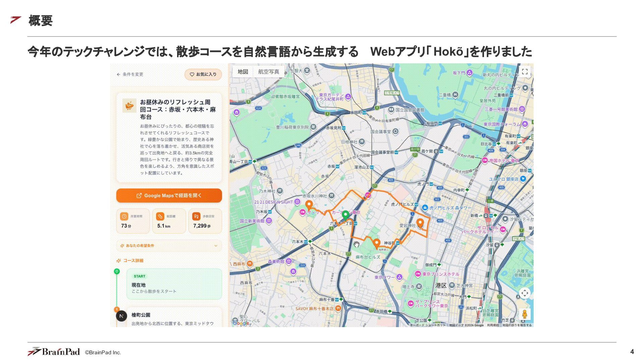
Task: Click the 赤坂氷川神社 shrine icon
Action: pyautogui.click(x=331, y=196)
